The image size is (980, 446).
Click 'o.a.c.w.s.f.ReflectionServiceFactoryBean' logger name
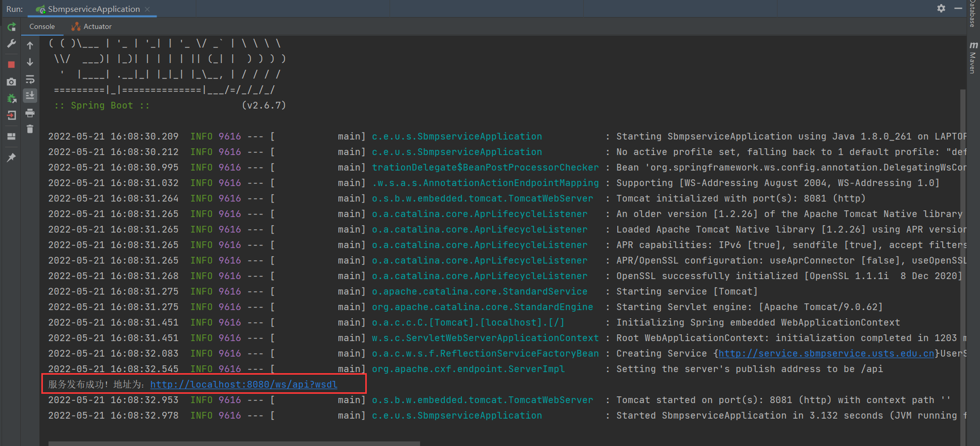(x=486, y=353)
